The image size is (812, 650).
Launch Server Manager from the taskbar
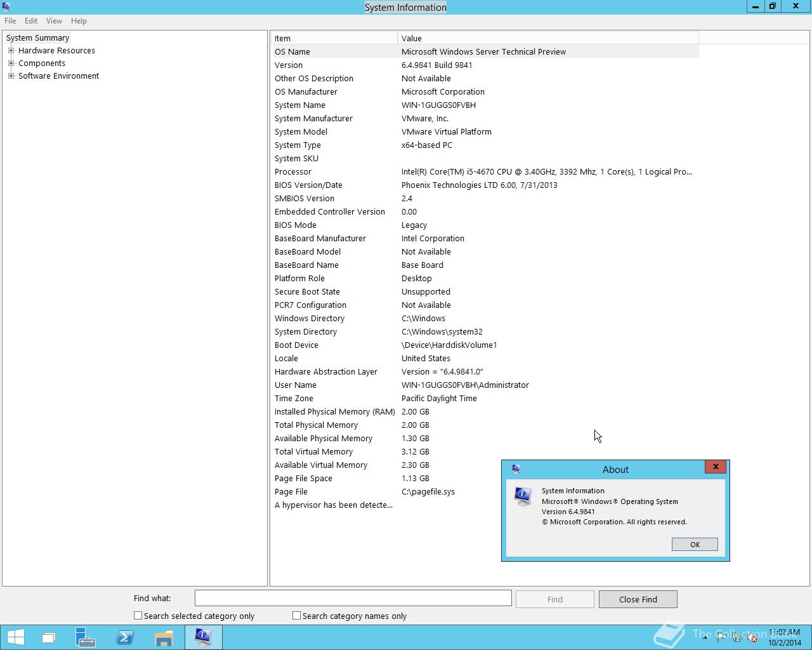click(85, 637)
